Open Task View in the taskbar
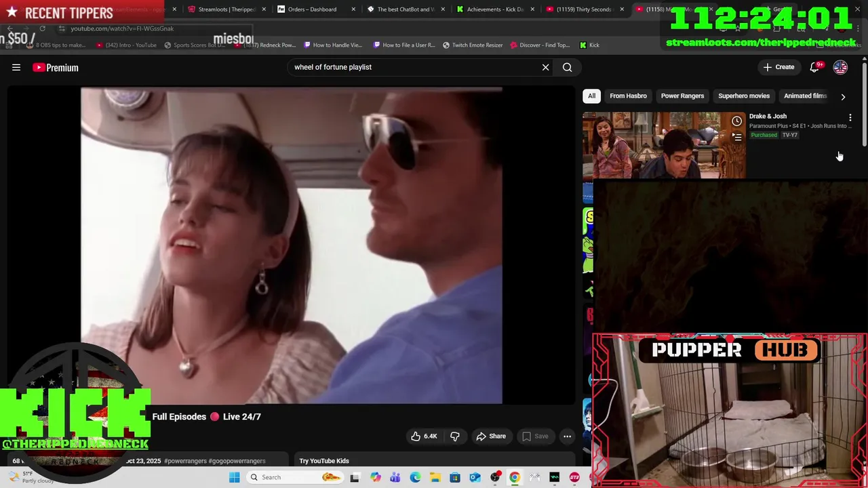 pyautogui.click(x=355, y=477)
